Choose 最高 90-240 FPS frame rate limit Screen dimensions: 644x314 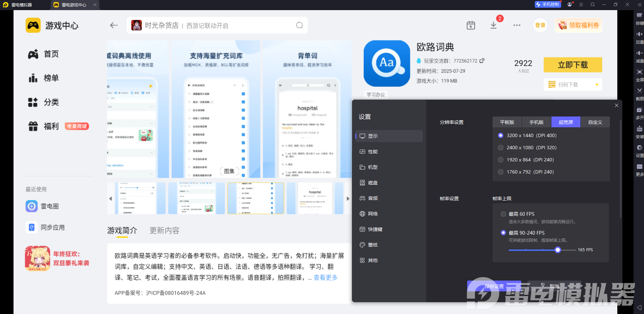pyautogui.click(x=503, y=233)
